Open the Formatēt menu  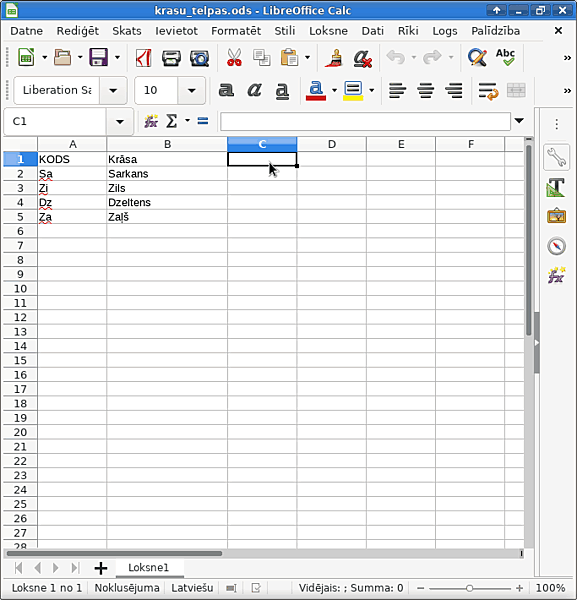tap(236, 31)
